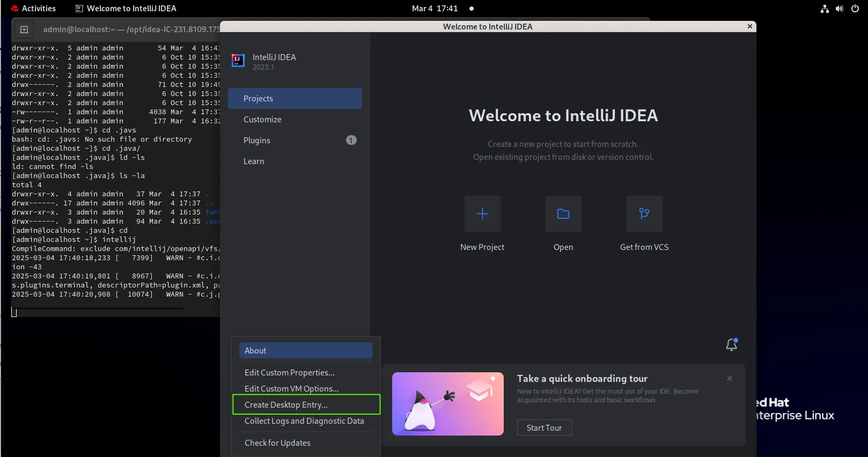868x457 pixels.
Task: Click the Get from VCS label
Action: pyautogui.click(x=644, y=247)
